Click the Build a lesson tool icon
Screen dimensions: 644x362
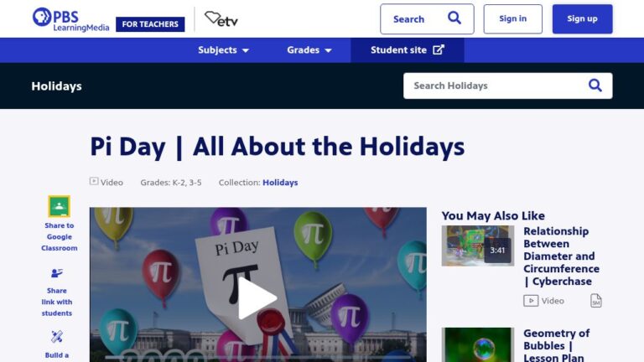click(57, 337)
